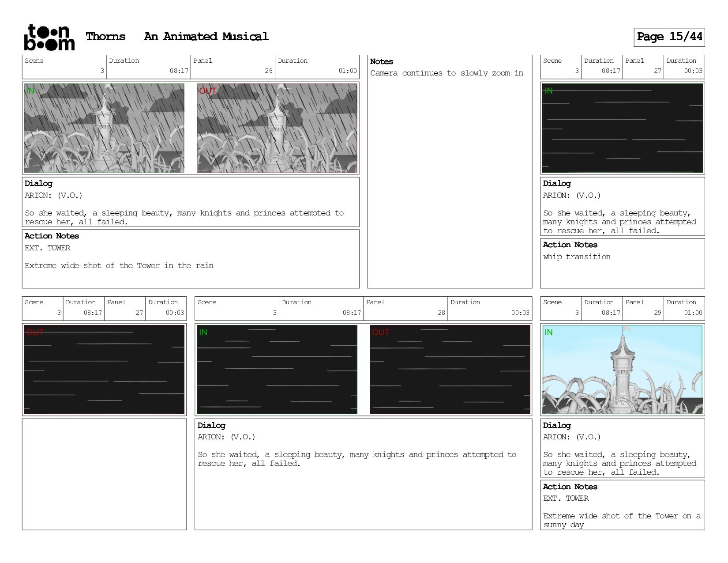Click the Toon Boom logo
Screen dimensions: 728x563
pyautogui.click(x=49, y=37)
